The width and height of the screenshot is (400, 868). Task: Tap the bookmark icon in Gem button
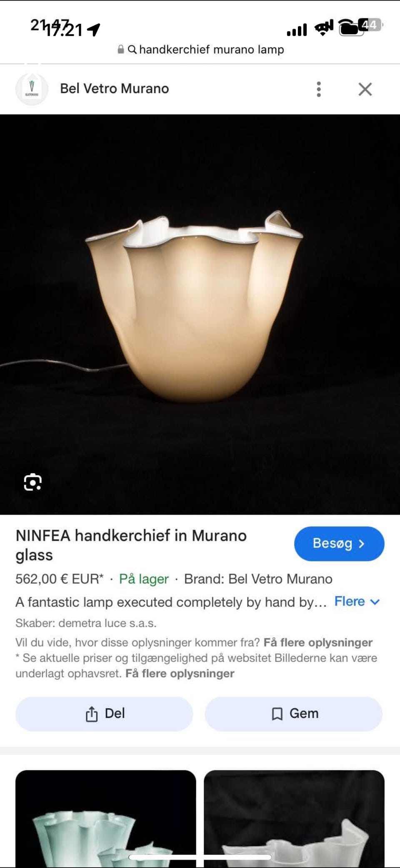click(277, 714)
